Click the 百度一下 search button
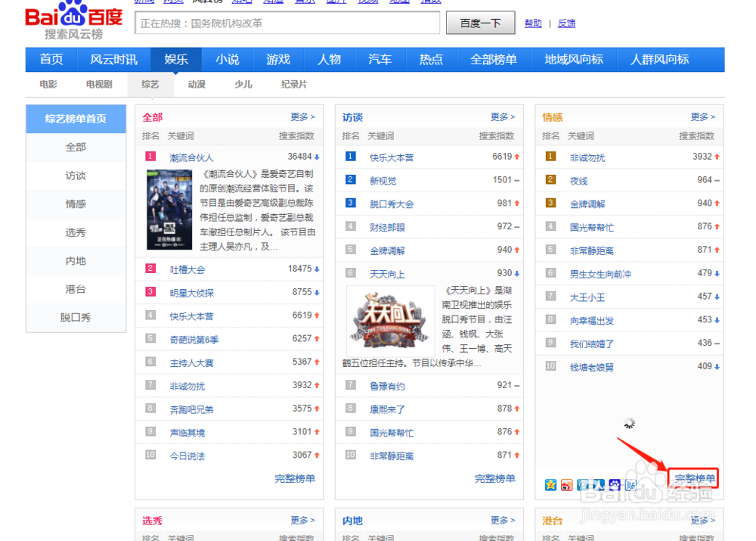This screenshot has width=756, height=541. [x=480, y=23]
